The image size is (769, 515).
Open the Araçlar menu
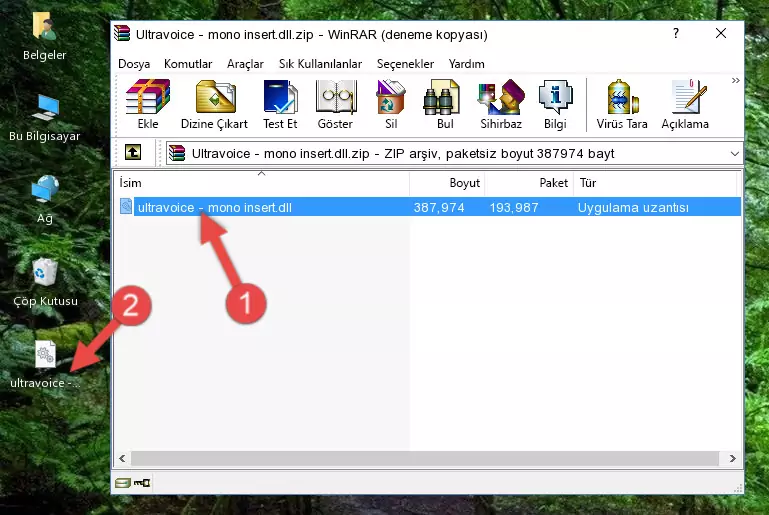click(245, 64)
